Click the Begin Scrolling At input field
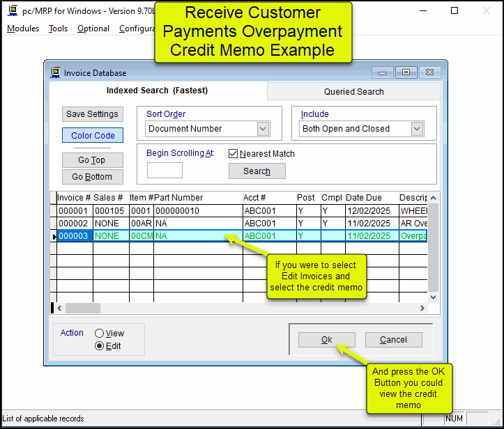The height and width of the screenshot is (429, 504). [x=165, y=171]
